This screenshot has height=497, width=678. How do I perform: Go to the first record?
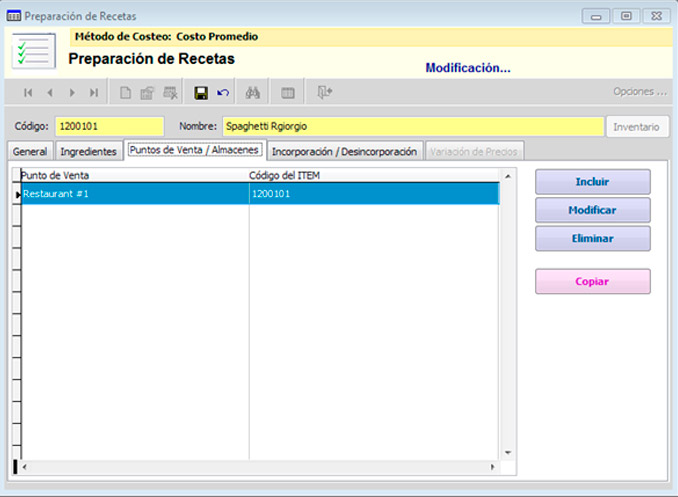pos(27,93)
